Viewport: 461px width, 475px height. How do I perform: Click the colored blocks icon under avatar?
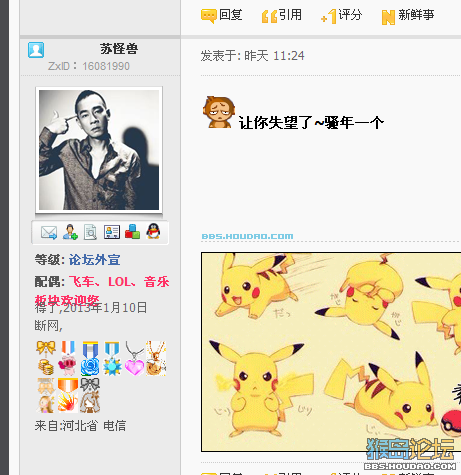click(132, 232)
